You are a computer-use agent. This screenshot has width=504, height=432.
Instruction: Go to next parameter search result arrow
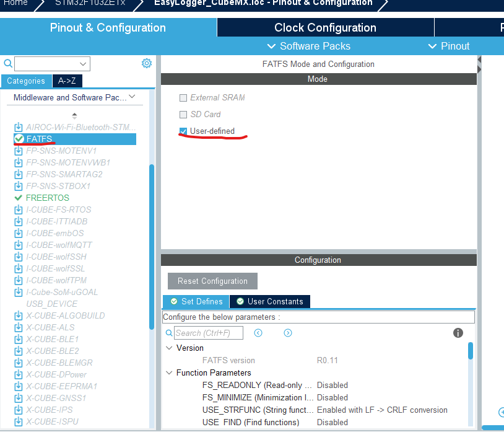click(288, 333)
